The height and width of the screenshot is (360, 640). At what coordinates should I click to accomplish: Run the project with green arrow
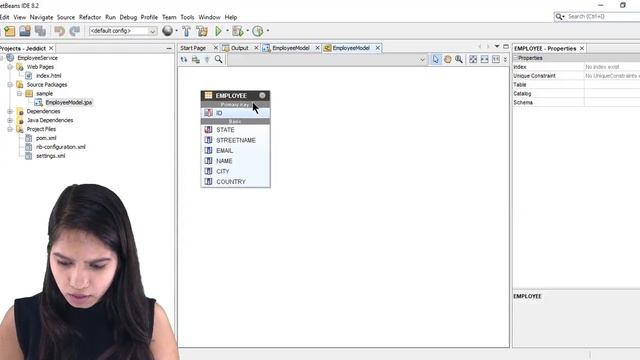pyautogui.click(x=218, y=31)
